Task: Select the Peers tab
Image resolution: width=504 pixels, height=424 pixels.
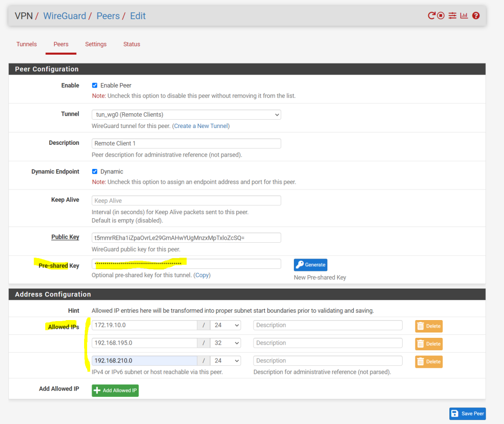Action: (x=61, y=44)
